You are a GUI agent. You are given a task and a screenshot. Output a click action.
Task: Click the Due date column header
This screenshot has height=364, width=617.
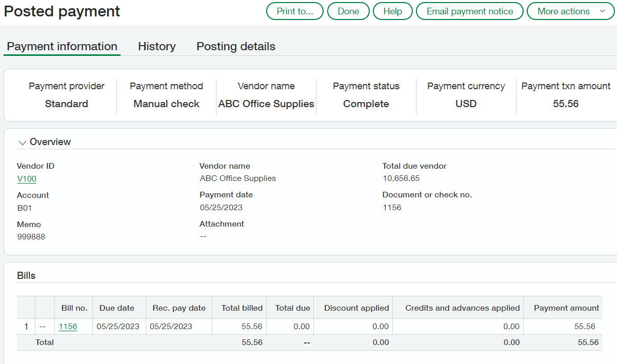pos(117,308)
